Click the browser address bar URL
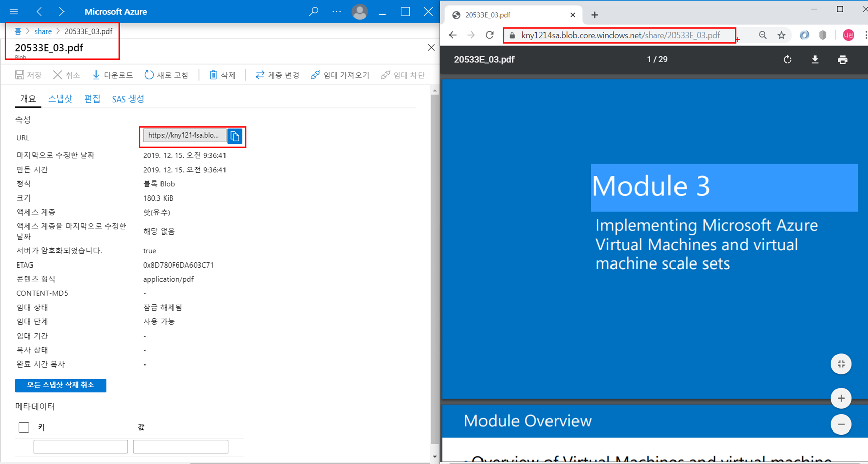 coord(620,36)
